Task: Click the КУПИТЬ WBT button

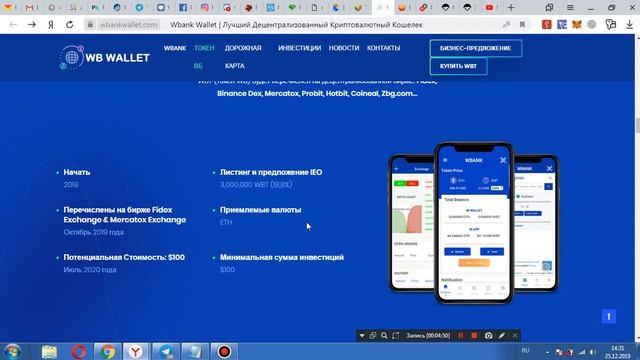Action: 458,66
